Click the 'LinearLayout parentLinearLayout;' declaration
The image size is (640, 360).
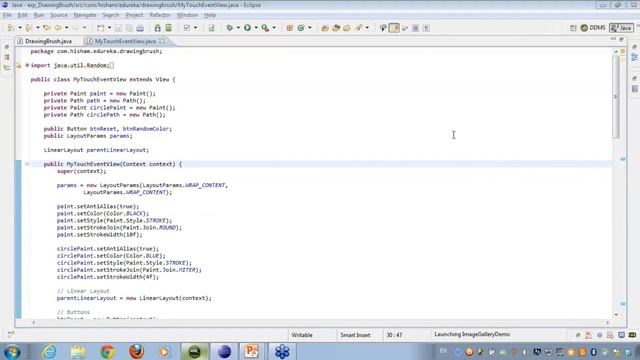tap(96, 150)
